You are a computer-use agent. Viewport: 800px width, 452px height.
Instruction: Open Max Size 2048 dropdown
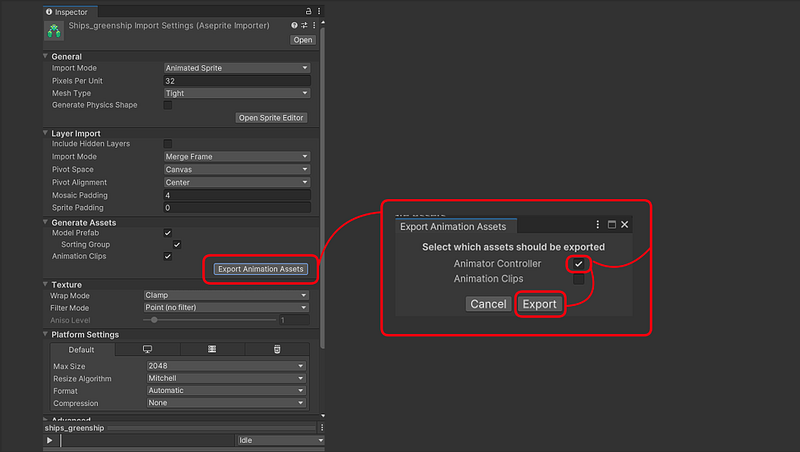tap(226, 366)
